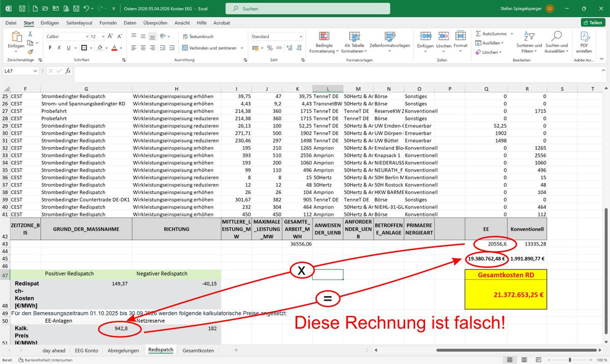Click the Undo arrow in title bar
This screenshot has width=610, height=364.
coord(86,9)
